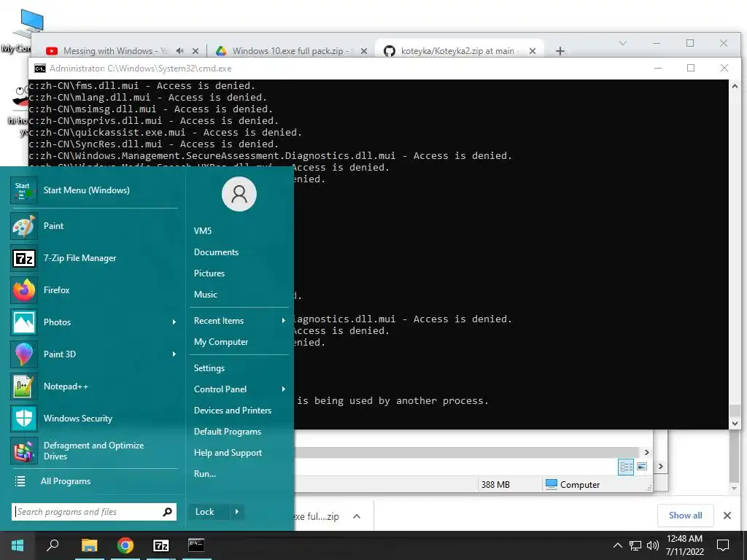This screenshot has height=560, width=747.
Task: Open taskbar search magnifier icon
Action: (x=53, y=545)
